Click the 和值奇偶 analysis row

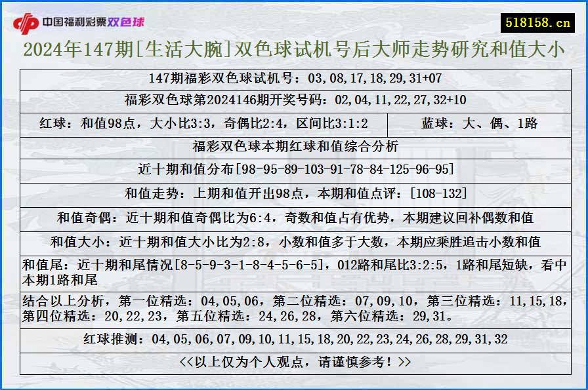[293, 215]
